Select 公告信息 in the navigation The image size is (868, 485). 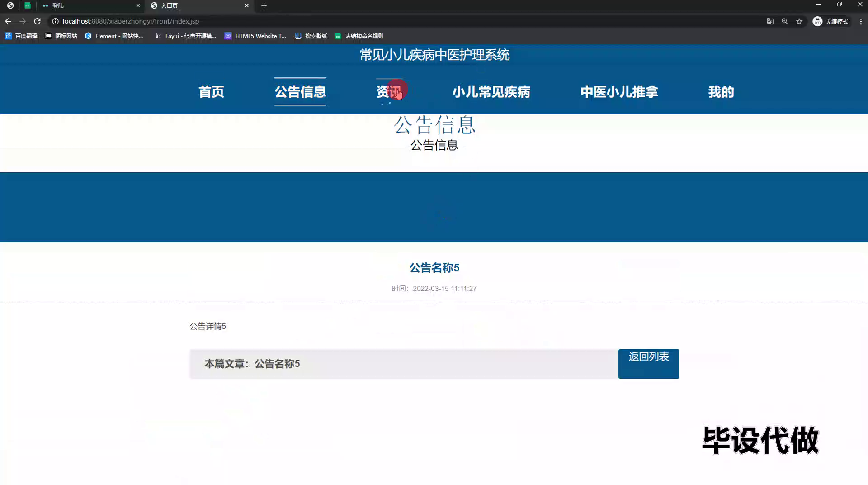pyautogui.click(x=300, y=92)
